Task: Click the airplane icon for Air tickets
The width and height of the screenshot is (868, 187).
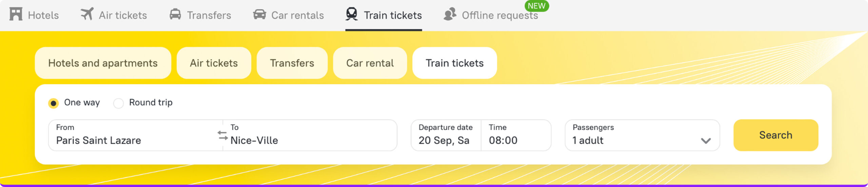Action: [87, 14]
